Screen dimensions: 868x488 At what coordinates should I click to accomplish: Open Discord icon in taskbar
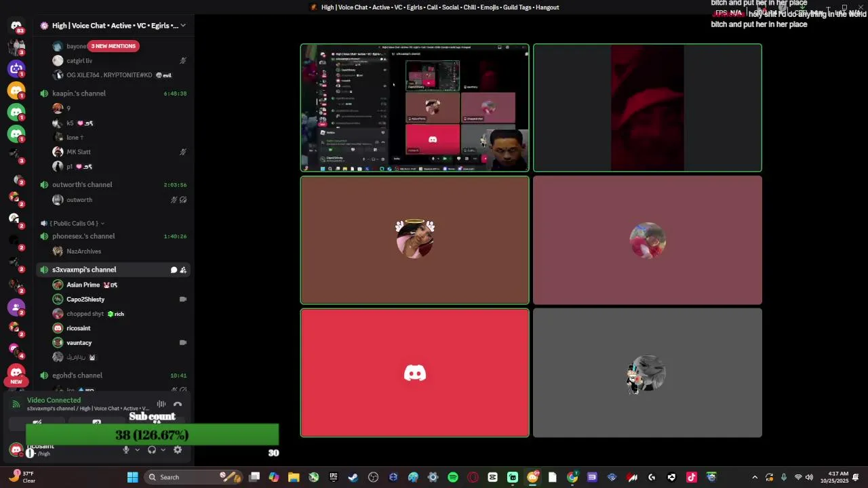click(533, 477)
